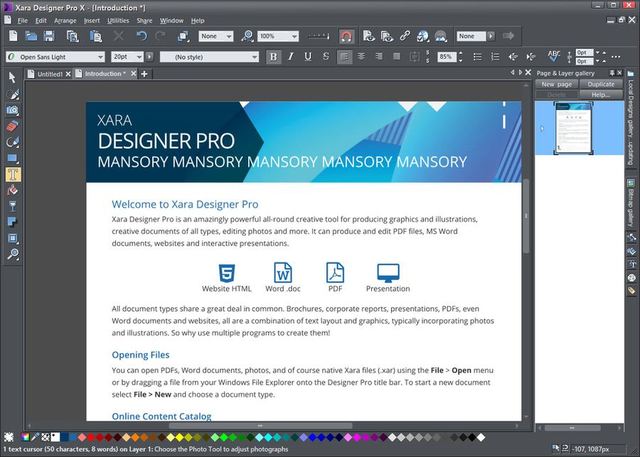Select the Fill tool bucket icon
This screenshot has height=457, width=640.
pyautogui.click(x=13, y=190)
